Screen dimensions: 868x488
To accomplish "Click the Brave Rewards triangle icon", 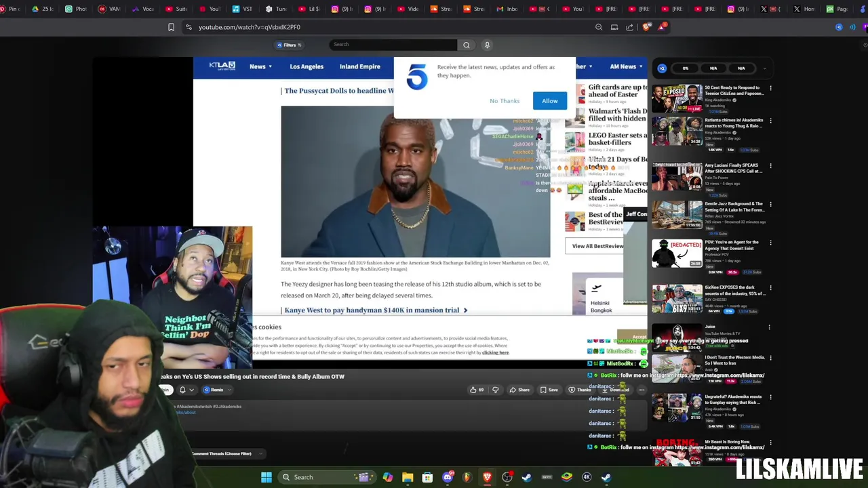I will (x=661, y=27).
